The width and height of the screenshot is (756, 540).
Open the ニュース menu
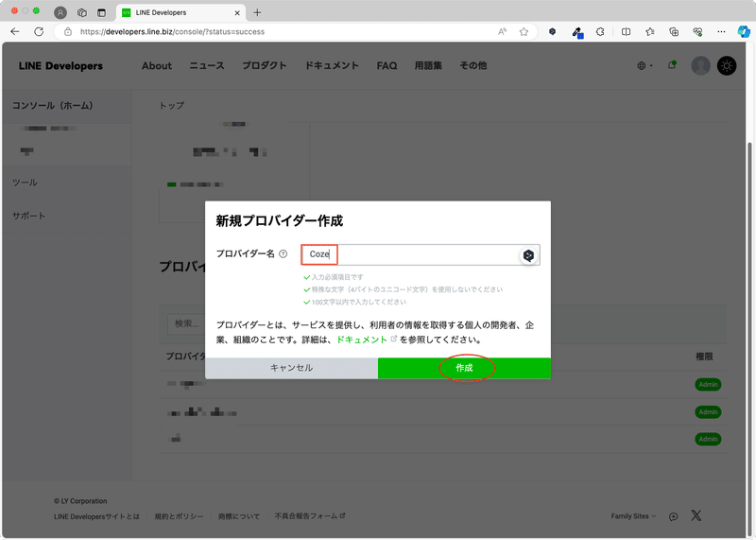(x=206, y=65)
